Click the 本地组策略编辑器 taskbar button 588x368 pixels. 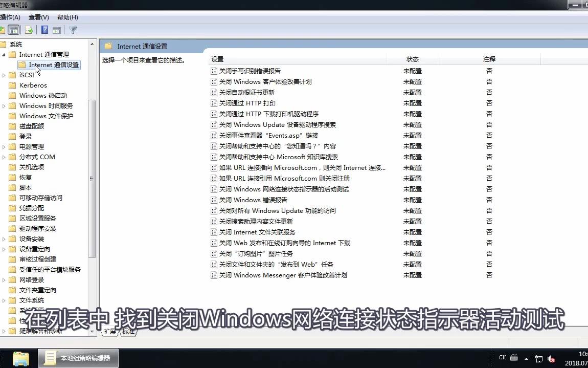78,358
